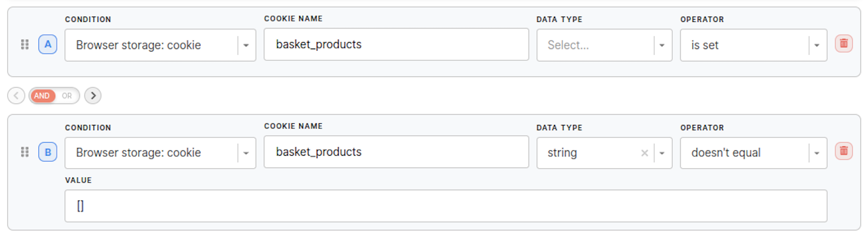Image resolution: width=868 pixels, height=238 pixels.
Task: Delete condition A with trash icon
Action: [844, 44]
